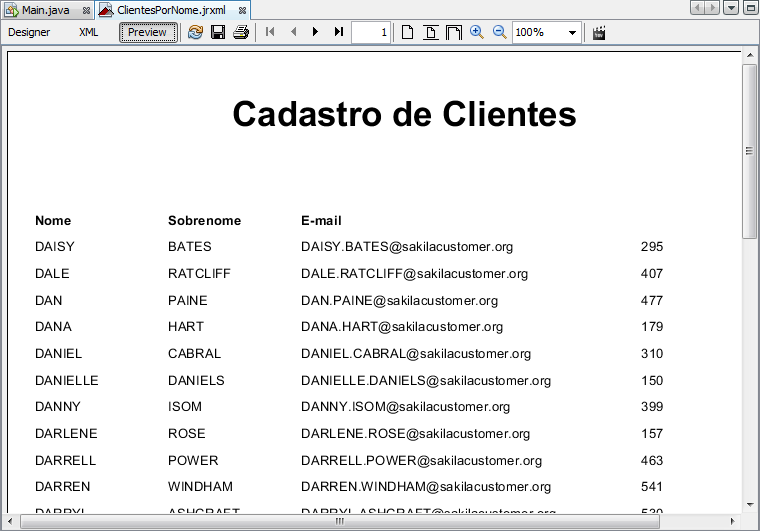Click the reload report icon
Viewport: 760px width, 531px height.
pos(195,32)
